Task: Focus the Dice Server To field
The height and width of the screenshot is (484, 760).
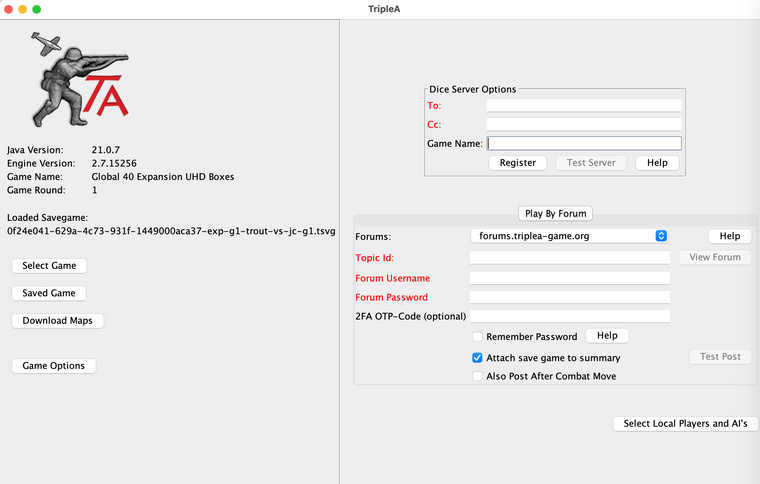Action: click(584, 106)
